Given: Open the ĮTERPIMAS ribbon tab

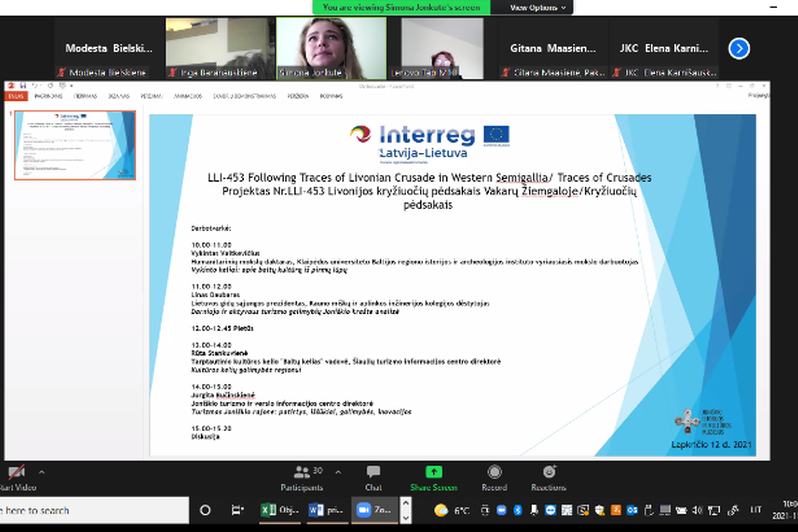Looking at the screenshot, I should pos(85,96).
